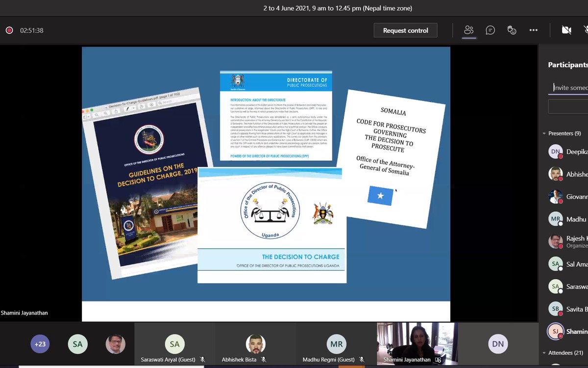Click the Somalia flag on the slide
This screenshot has height=368, width=588.
(380, 196)
